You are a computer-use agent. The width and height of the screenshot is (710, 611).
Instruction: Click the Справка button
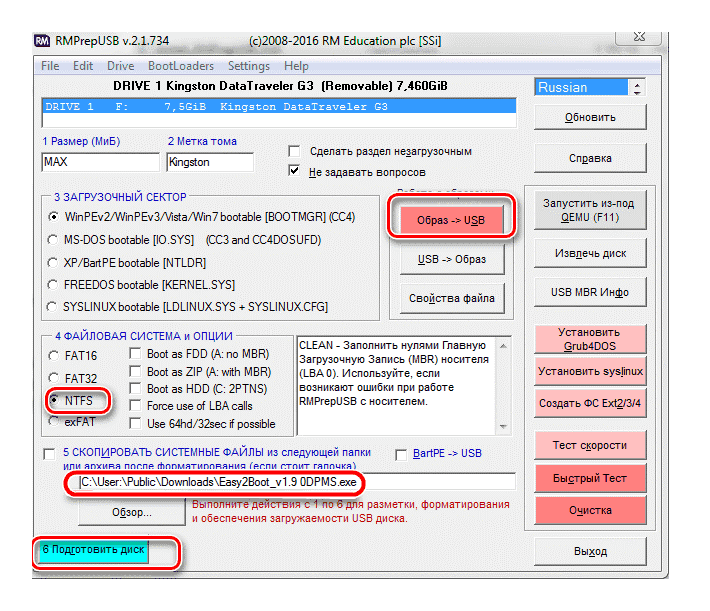(x=590, y=158)
